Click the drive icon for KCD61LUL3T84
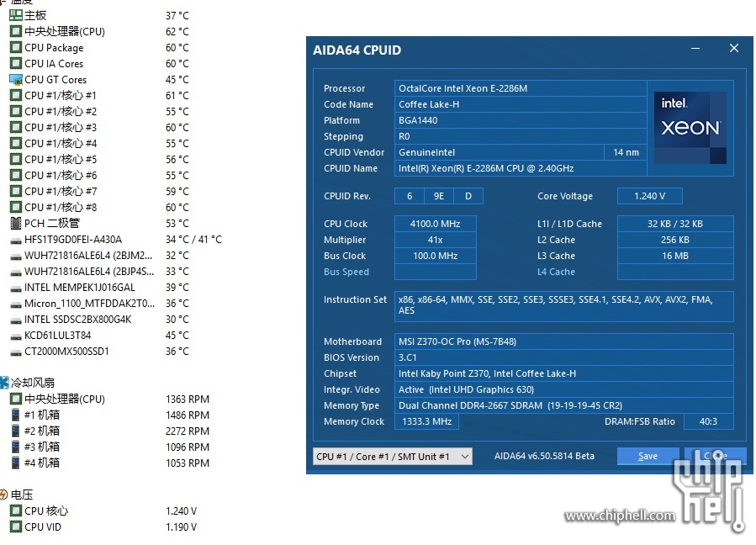Screen dimensions: 756x545 point(16,336)
